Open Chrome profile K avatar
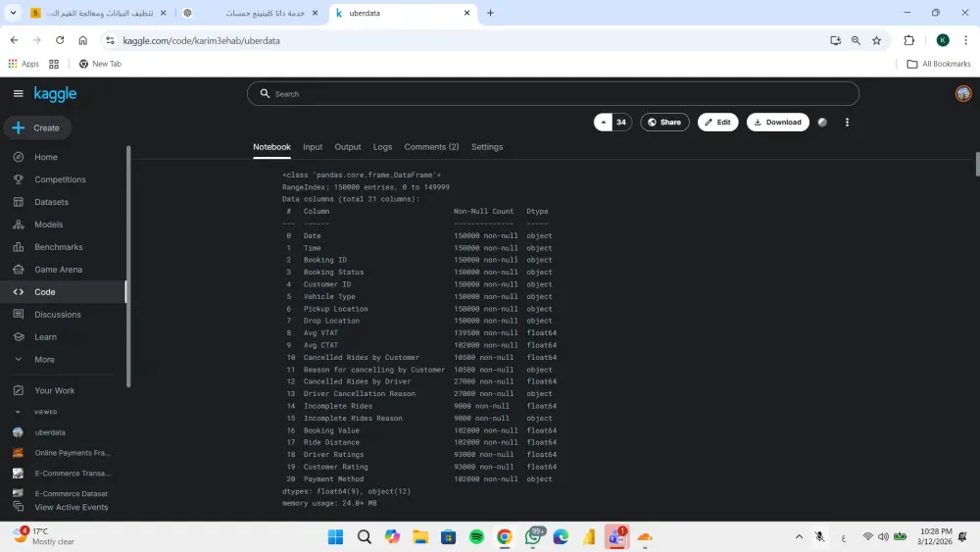Screen dimensions: 980x552 [x=943, y=40]
